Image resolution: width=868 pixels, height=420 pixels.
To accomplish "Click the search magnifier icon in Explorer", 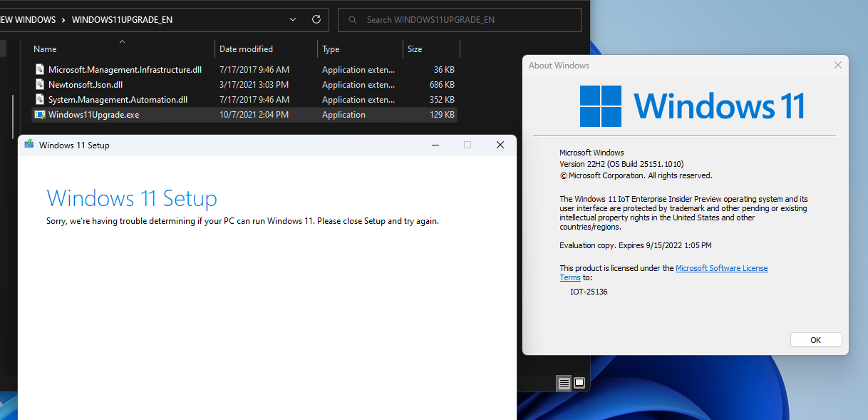I will pyautogui.click(x=352, y=20).
